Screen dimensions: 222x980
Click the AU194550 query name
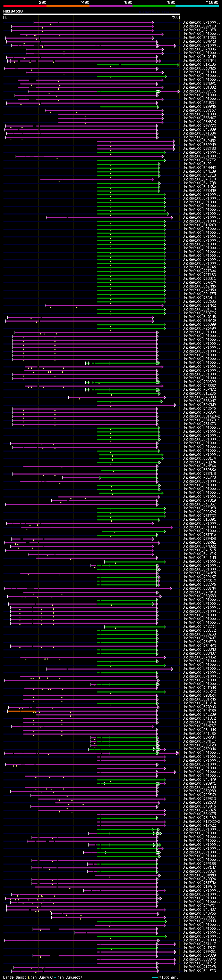click(x=13, y=11)
